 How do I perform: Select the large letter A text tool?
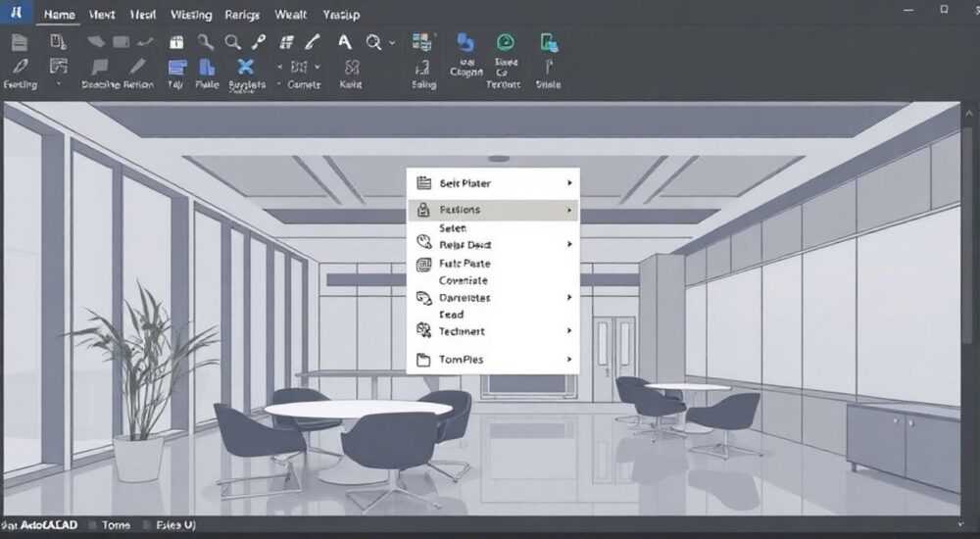click(344, 42)
